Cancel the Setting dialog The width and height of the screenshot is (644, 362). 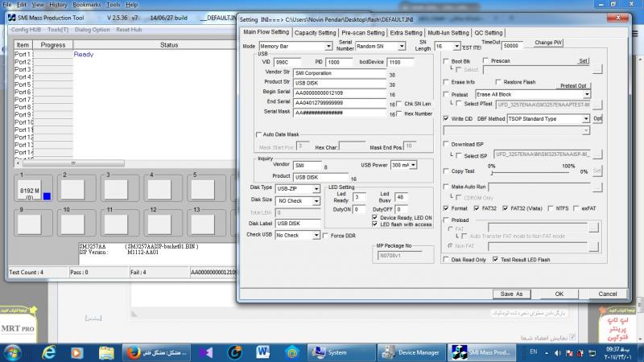tap(608, 294)
